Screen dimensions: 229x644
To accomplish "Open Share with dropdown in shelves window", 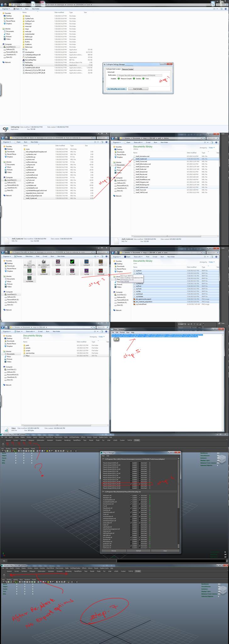I will (138, 142).
